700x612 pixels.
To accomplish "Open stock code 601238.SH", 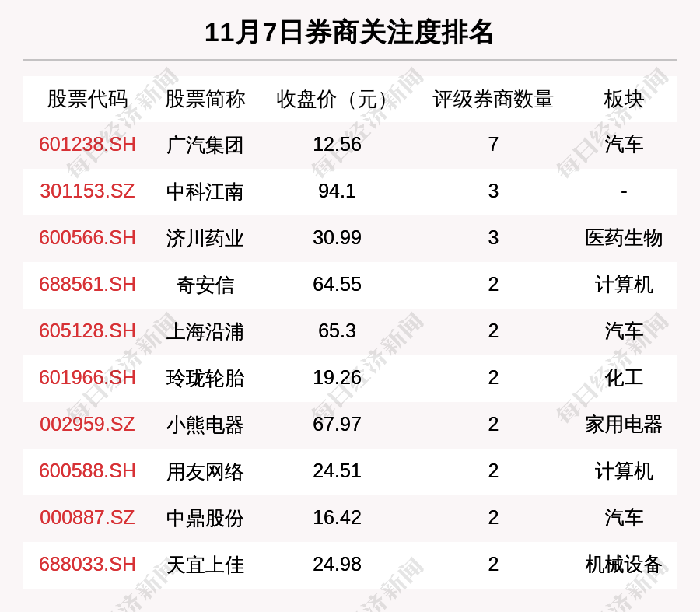I will tap(87, 145).
